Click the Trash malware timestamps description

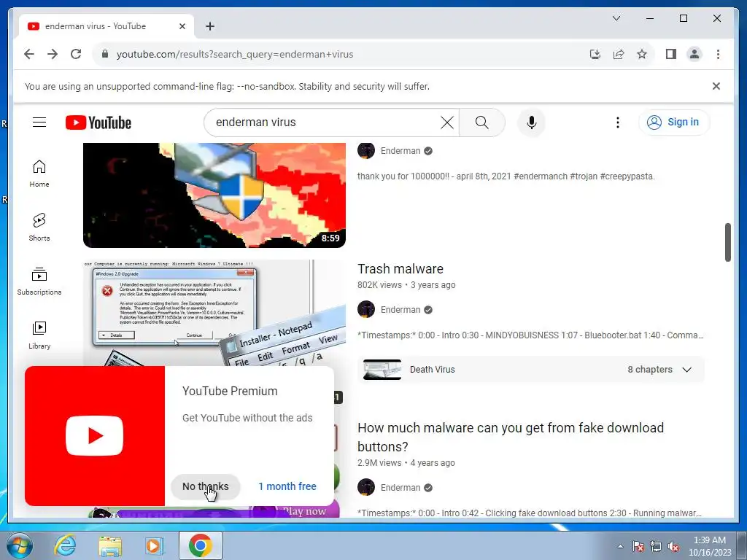530,335
